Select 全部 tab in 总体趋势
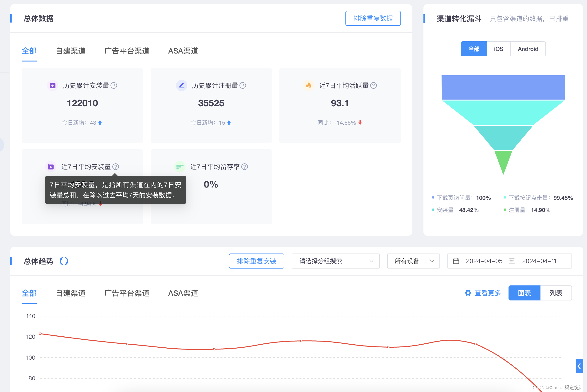The image size is (587, 392). [29, 293]
